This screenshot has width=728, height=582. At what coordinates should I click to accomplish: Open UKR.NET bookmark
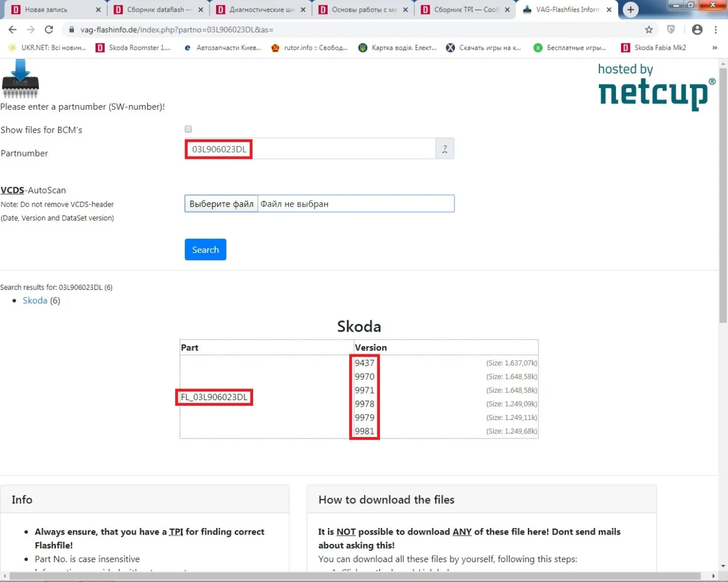[x=47, y=48]
